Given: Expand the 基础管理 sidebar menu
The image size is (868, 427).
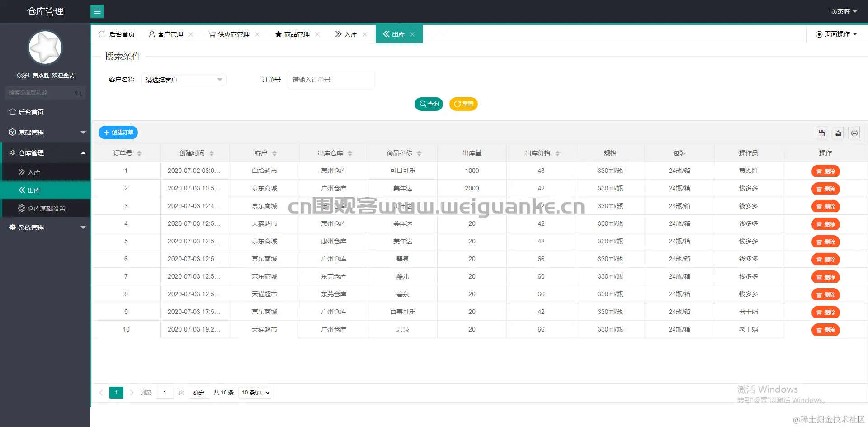Looking at the screenshot, I should coord(45,133).
